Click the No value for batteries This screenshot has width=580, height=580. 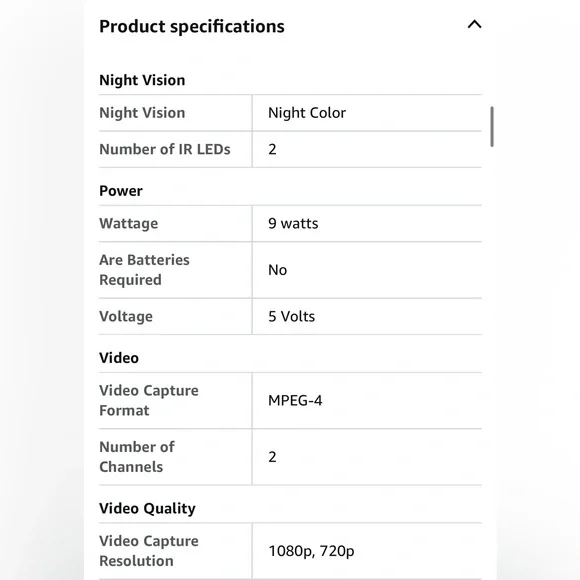click(x=277, y=270)
